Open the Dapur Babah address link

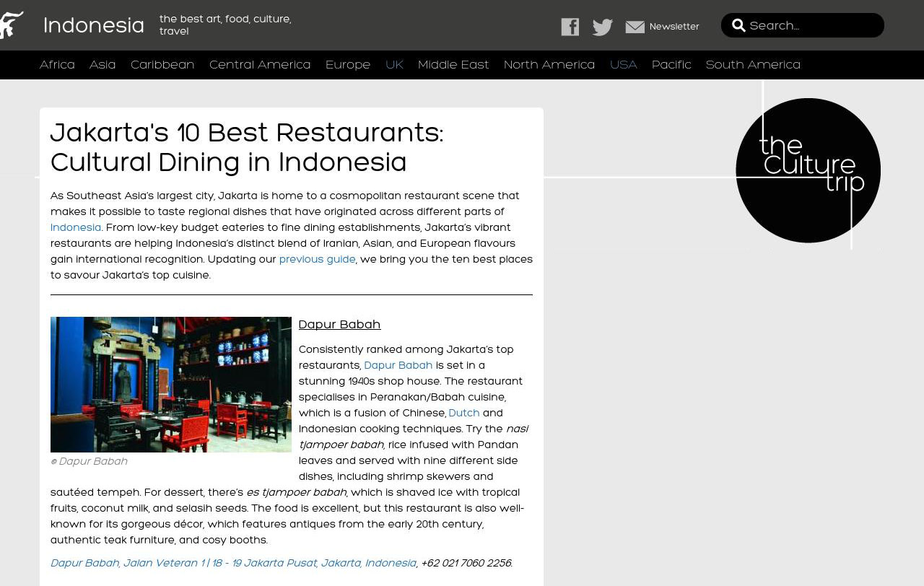tap(233, 563)
